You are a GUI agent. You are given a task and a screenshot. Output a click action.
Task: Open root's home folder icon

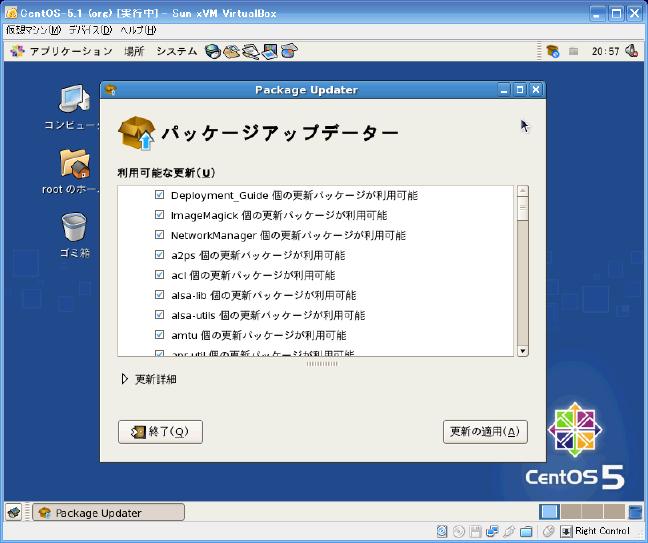click(x=74, y=164)
